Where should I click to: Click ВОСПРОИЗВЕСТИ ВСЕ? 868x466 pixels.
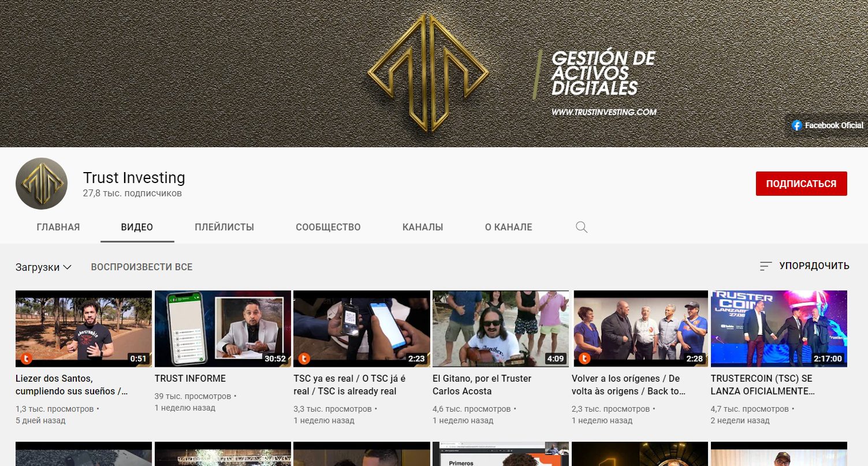141,267
